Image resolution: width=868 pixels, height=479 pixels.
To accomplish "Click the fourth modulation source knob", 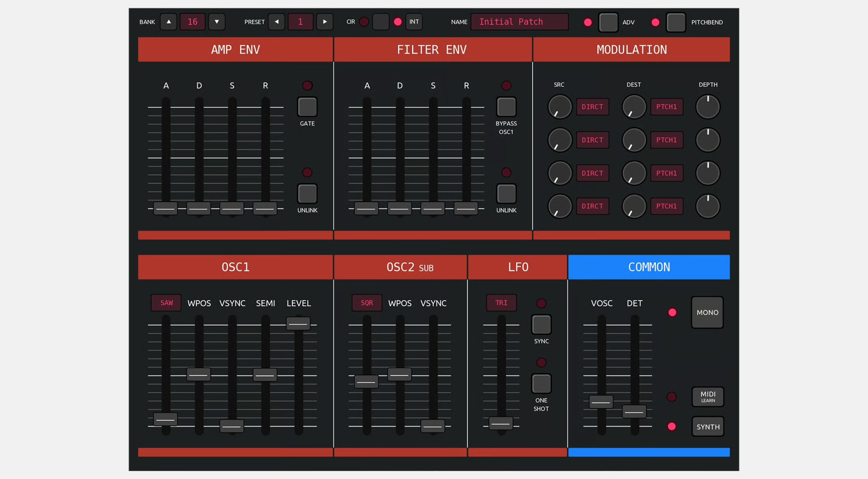I will 560,206.
